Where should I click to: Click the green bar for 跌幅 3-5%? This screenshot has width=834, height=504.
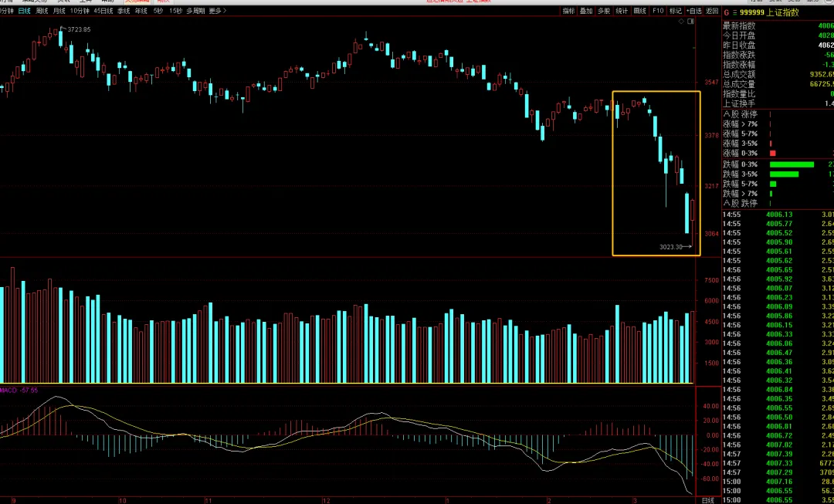pyautogui.click(x=784, y=174)
